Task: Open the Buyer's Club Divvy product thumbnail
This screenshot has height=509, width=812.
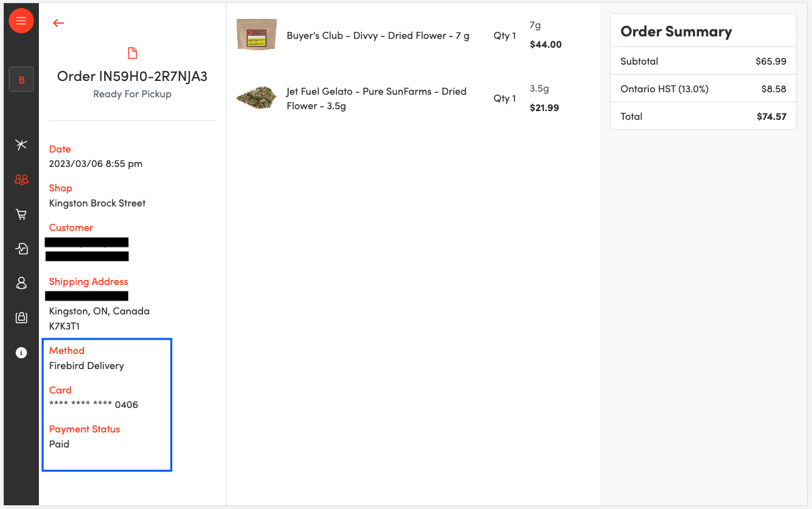Action: [x=256, y=35]
